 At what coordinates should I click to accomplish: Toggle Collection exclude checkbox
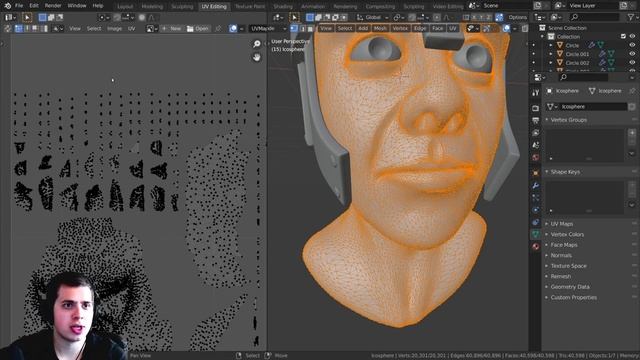(623, 36)
